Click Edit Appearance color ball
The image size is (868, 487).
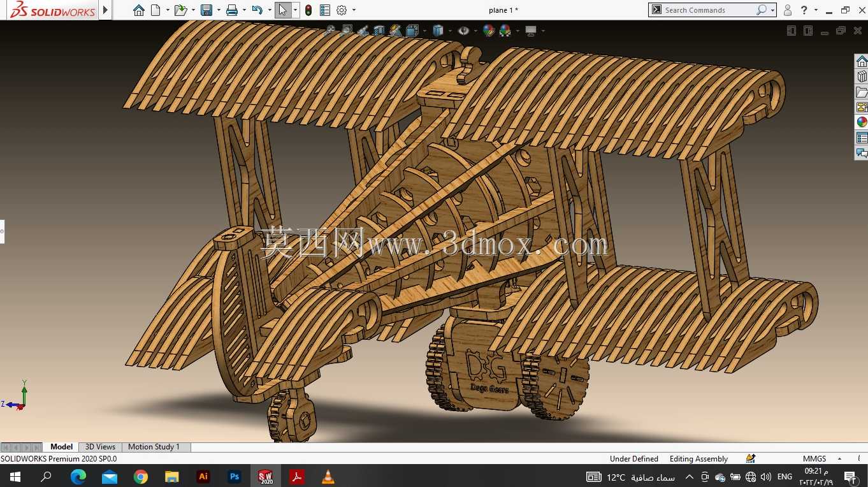(489, 30)
